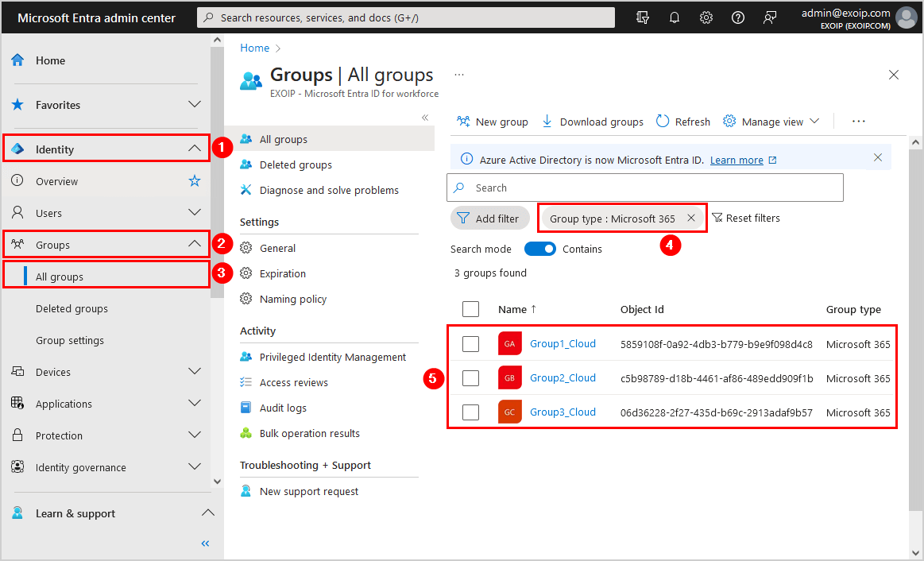Collapse the Identity section

tap(195, 149)
